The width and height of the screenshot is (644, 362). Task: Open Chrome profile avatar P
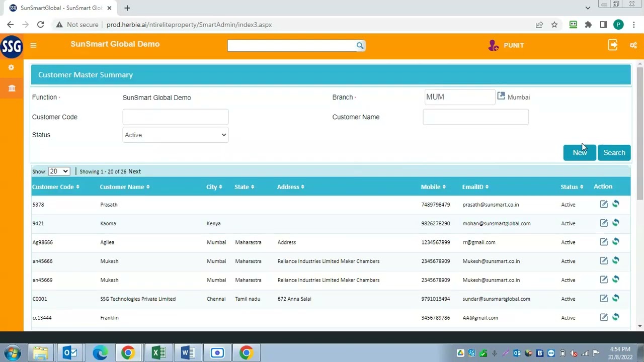pos(618,25)
